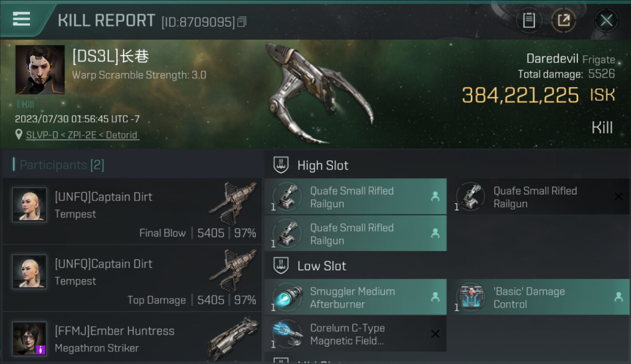Share the kill report externally
The height and width of the screenshot is (364, 631).
coord(564,20)
